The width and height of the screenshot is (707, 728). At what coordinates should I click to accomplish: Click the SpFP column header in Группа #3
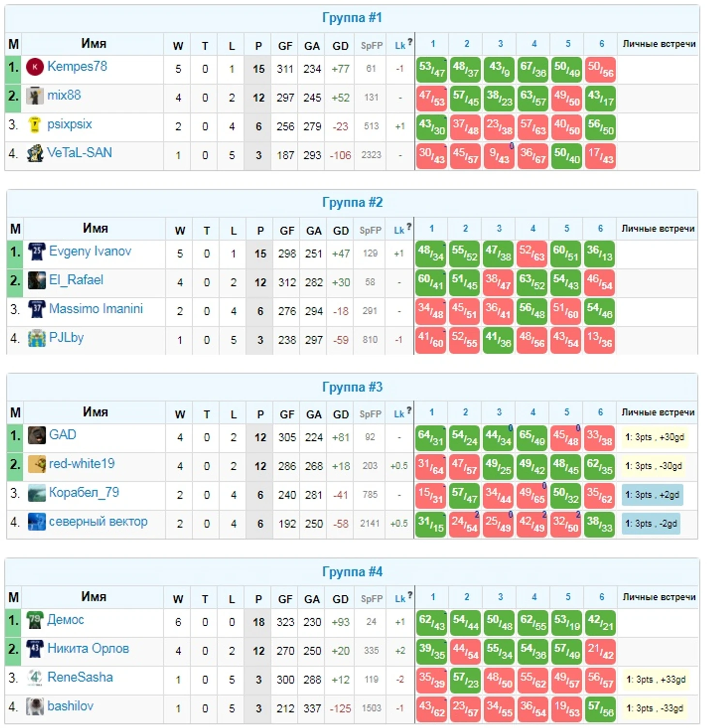click(370, 415)
